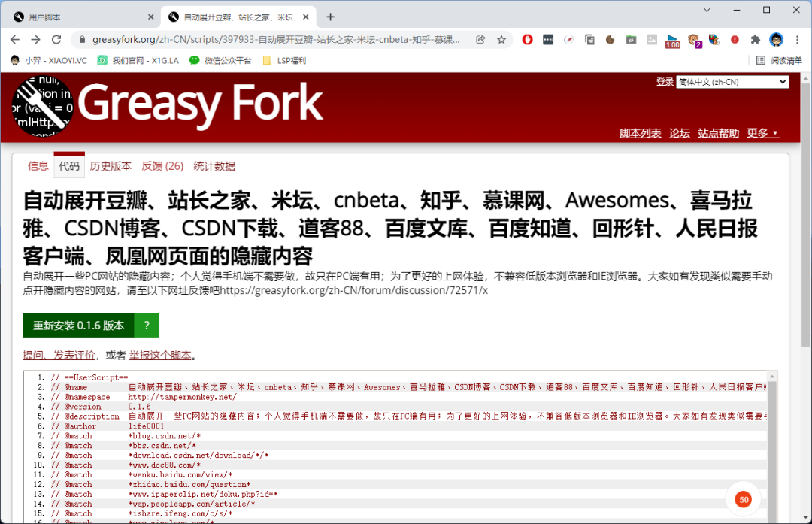Expand the 更多 menu
812x524 pixels.
pos(762,133)
